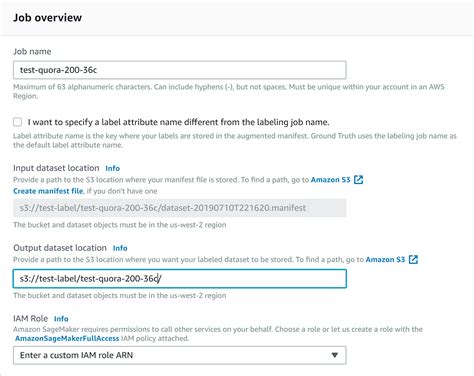
Task: Open Info link next to Output dataset location
Action: [120, 248]
